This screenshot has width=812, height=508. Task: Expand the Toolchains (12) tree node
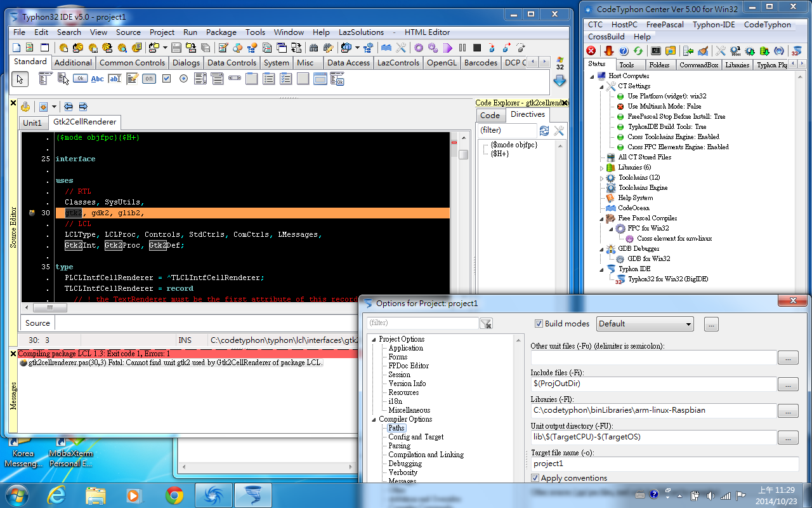coord(603,178)
